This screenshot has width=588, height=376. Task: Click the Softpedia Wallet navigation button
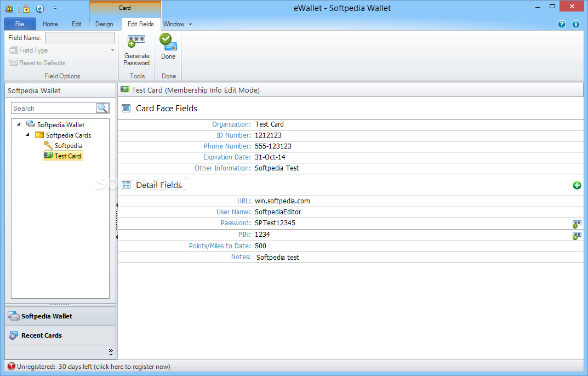60,316
